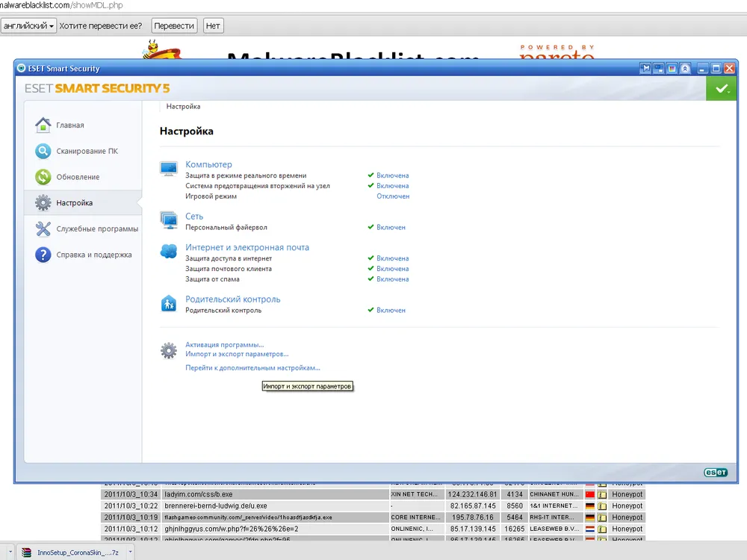Viewport: 747px width, 560px height.
Task: Open Перейти к дополнительным настройкам link
Action: tap(252, 368)
